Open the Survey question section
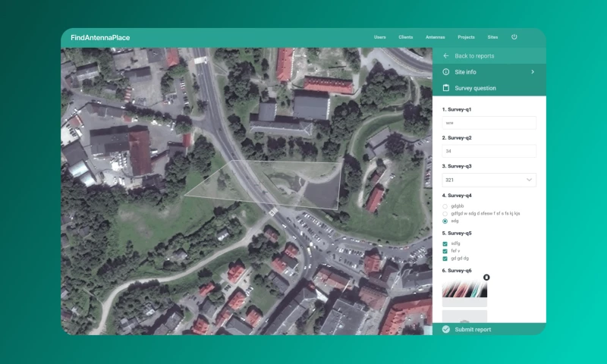The height and width of the screenshot is (364, 607). point(475,88)
